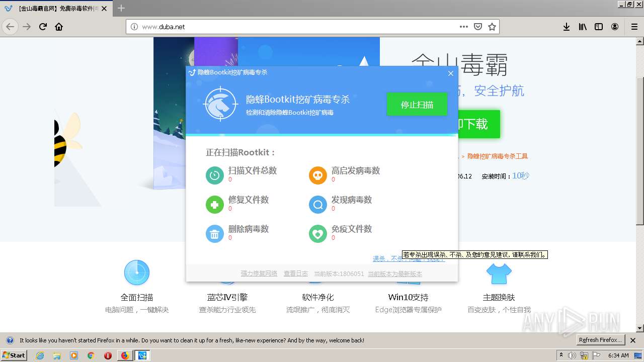Click the 软件净化 feature text
Image resolution: width=644 pixels, height=362 pixels.
click(x=318, y=297)
